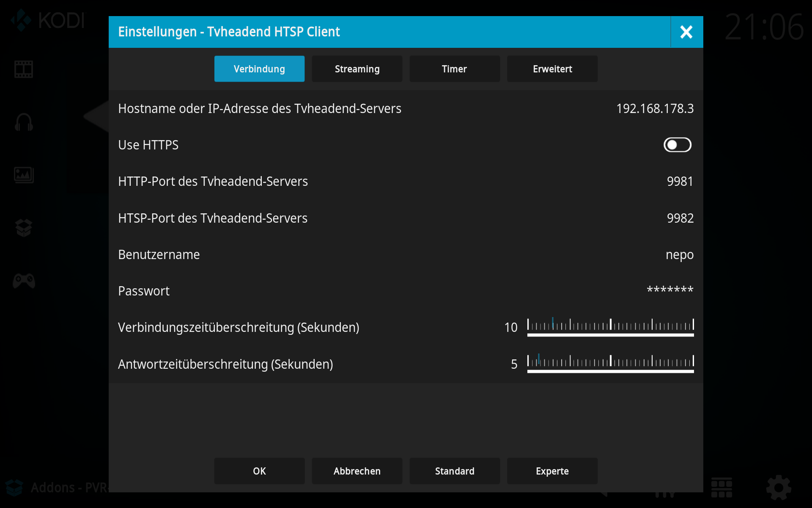Viewport: 812px width, 508px height.
Task: Open Games controller icon in sidebar
Action: [x=24, y=281]
